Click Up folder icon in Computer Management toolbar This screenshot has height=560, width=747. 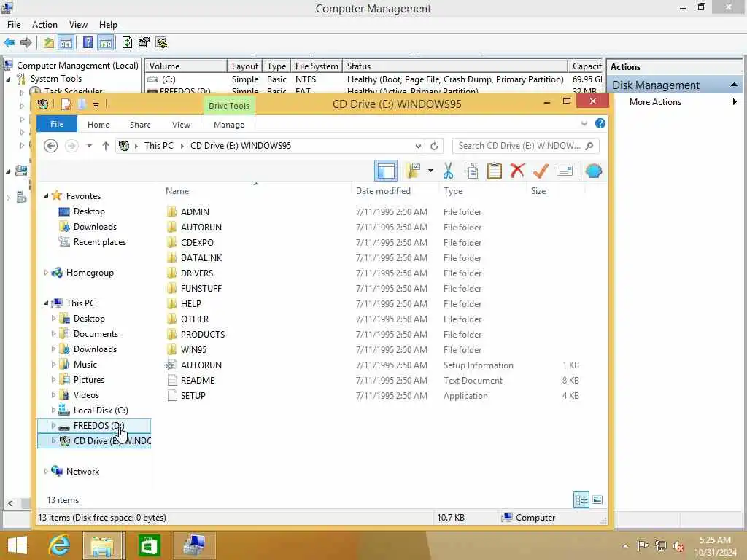tap(49, 42)
